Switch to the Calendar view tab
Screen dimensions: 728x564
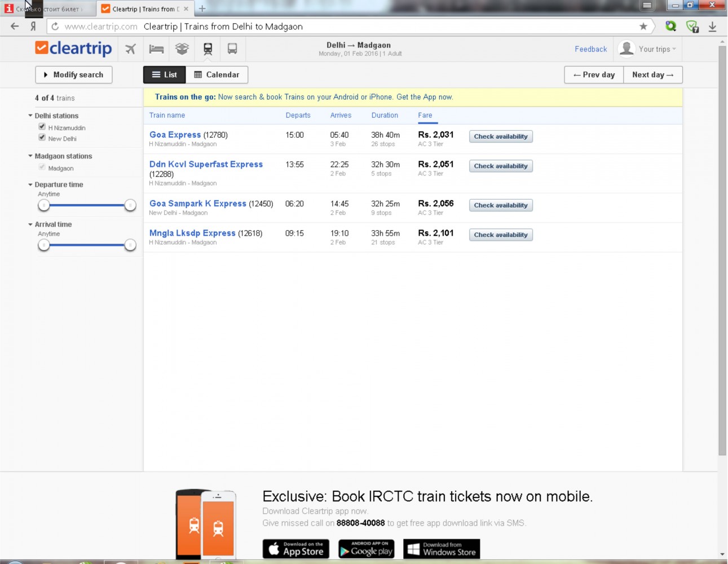(217, 74)
